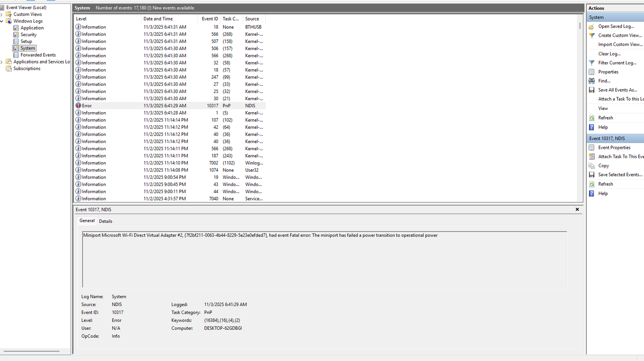Click the Find binoculars icon

point(592,81)
